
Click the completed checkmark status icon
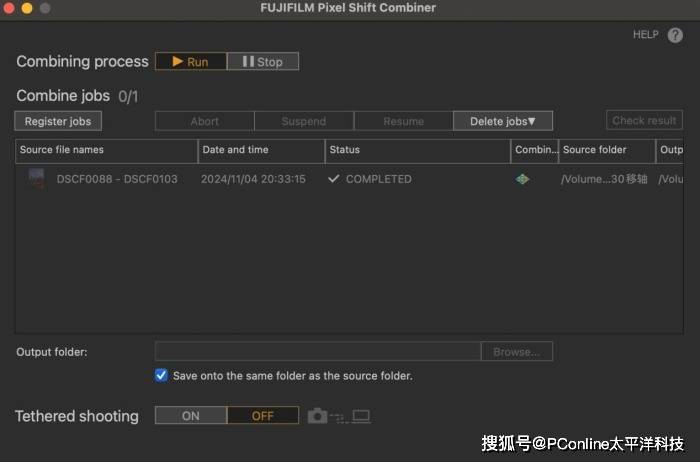coord(334,179)
